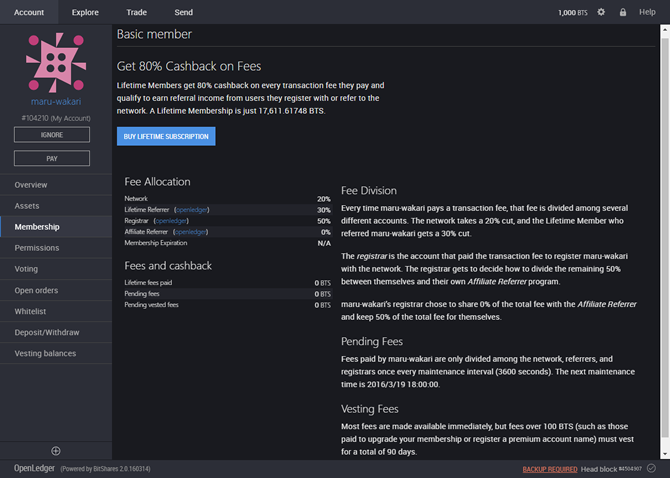Click the Backup Required warning link

(550, 468)
